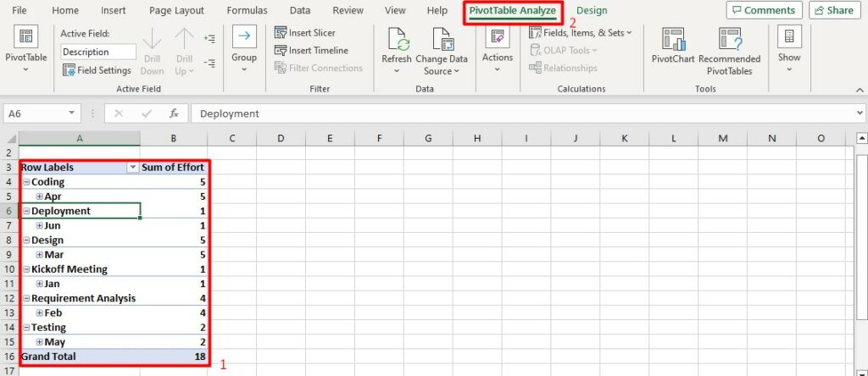Collapse the ribbon

(860, 89)
